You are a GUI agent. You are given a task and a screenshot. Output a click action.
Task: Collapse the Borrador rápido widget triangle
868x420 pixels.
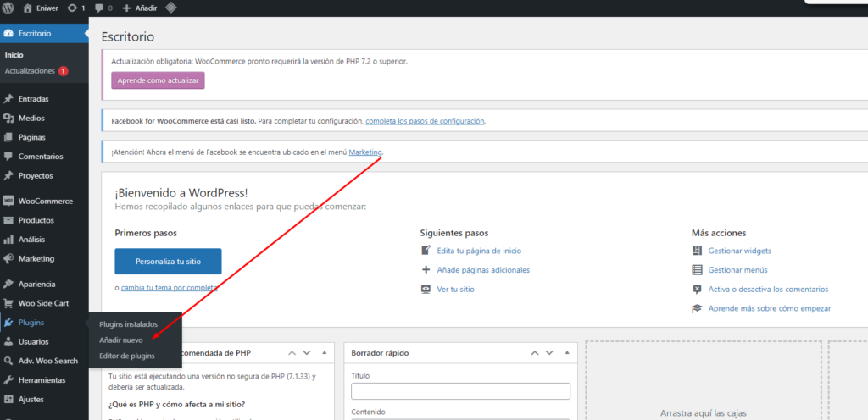coord(567,352)
